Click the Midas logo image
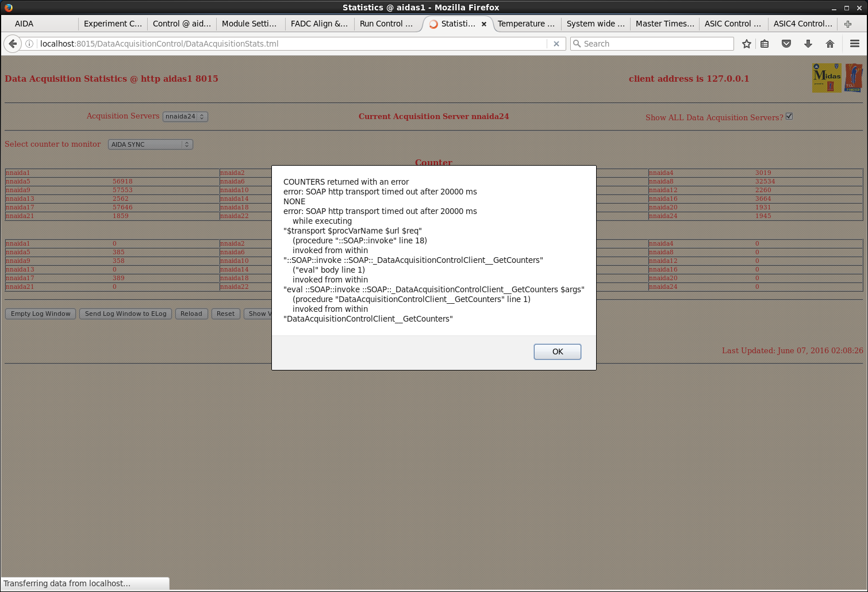 pos(827,78)
